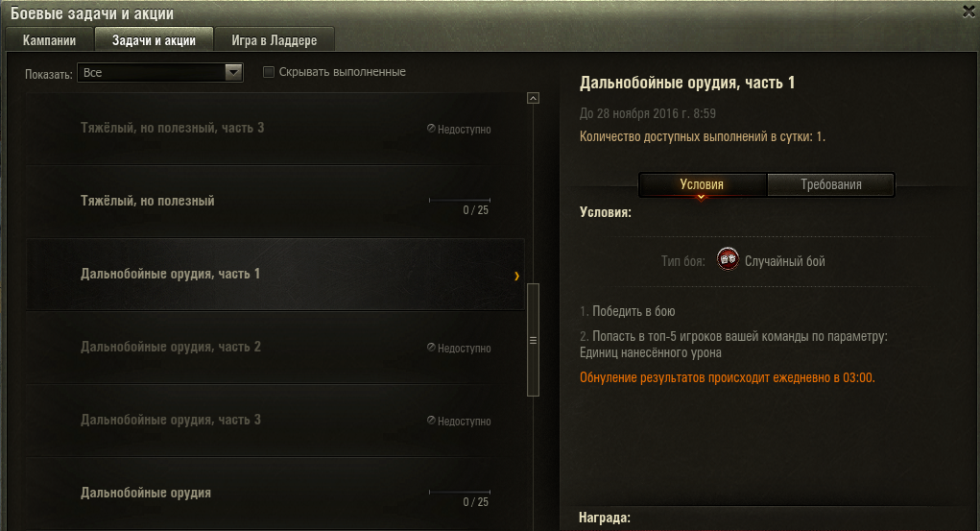980x531 pixels.
Task: Click unavailable icon for Дальнобойные орудия, часть 2
Action: pos(431,348)
